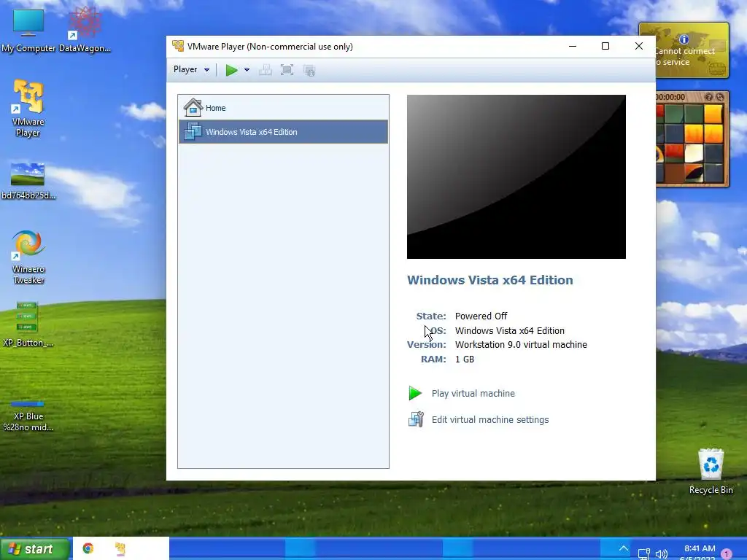Click the puzzle gadget timer 00:00:00
This screenshot has width=747, height=560.
(670, 97)
